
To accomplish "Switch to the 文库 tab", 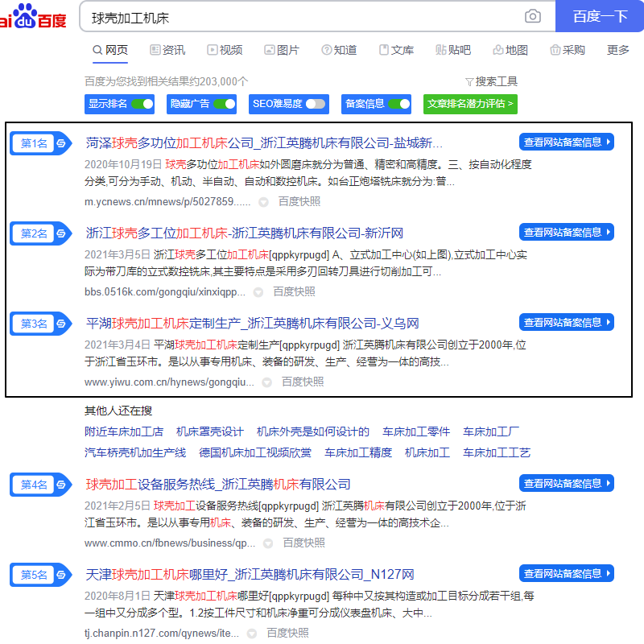I will coord(396,50).
